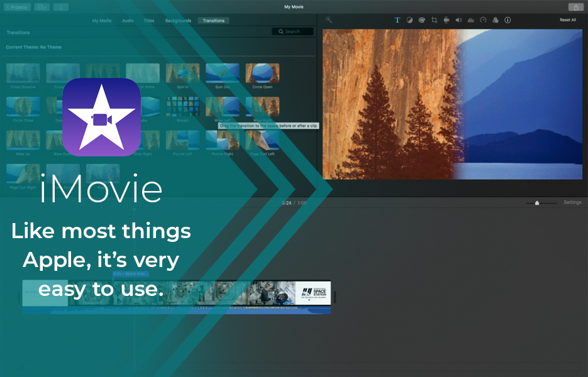The image size is (588, 377).
Task: Switch to the My Media tab
Action: [102, 21]
